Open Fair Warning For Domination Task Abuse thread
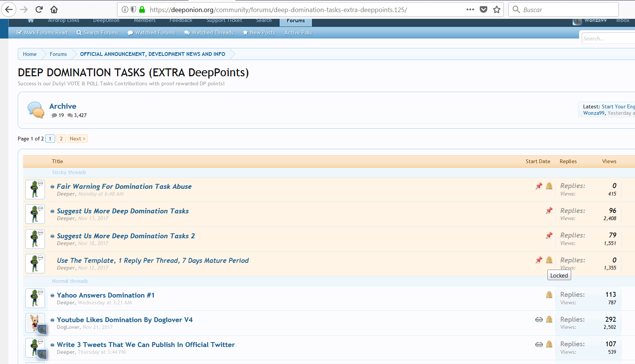Viewport: 635px width, 364px height. coord(124,187)
